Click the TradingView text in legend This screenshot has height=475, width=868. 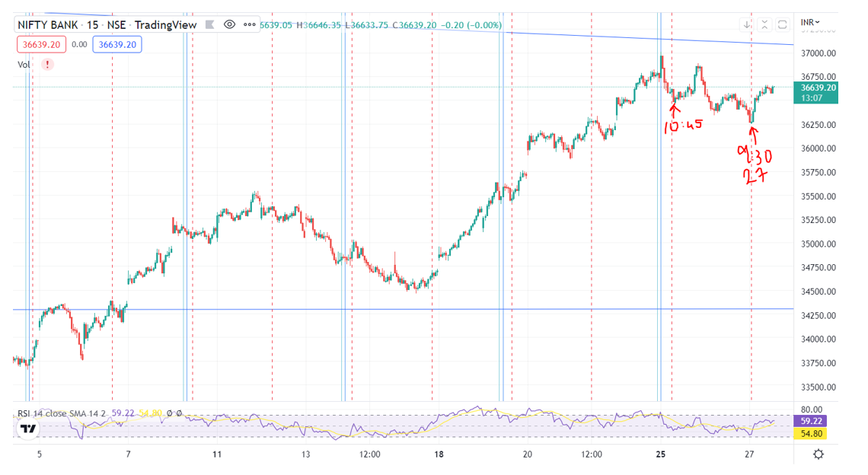(x=165, y=25)
